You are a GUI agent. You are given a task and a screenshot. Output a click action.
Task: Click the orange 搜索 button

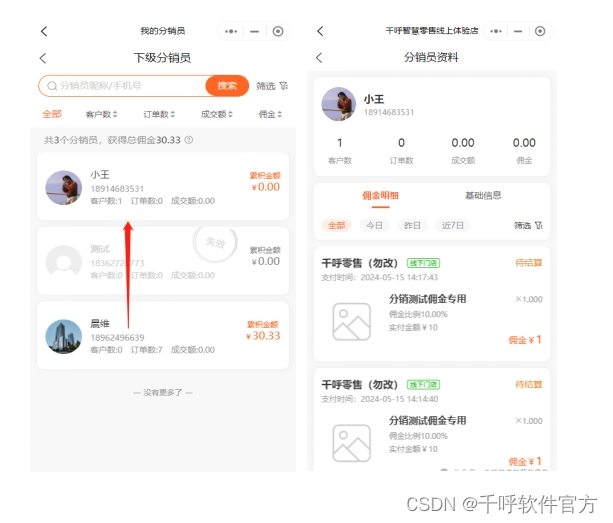click(227, 86)
